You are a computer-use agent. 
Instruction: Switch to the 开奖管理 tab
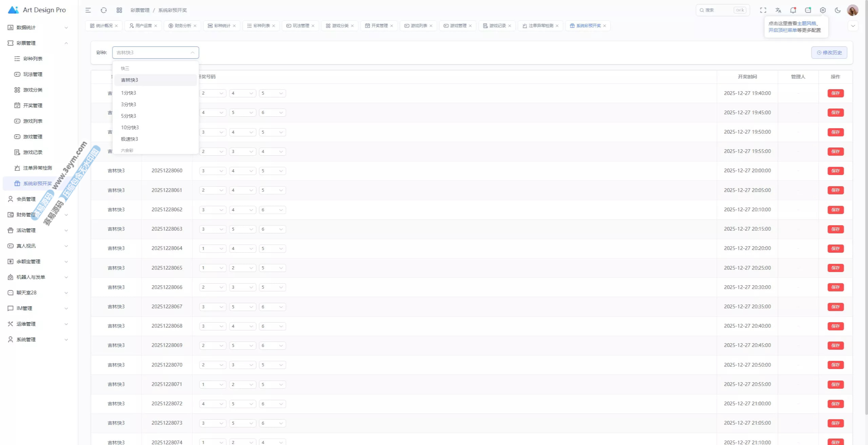coord(379,26)
